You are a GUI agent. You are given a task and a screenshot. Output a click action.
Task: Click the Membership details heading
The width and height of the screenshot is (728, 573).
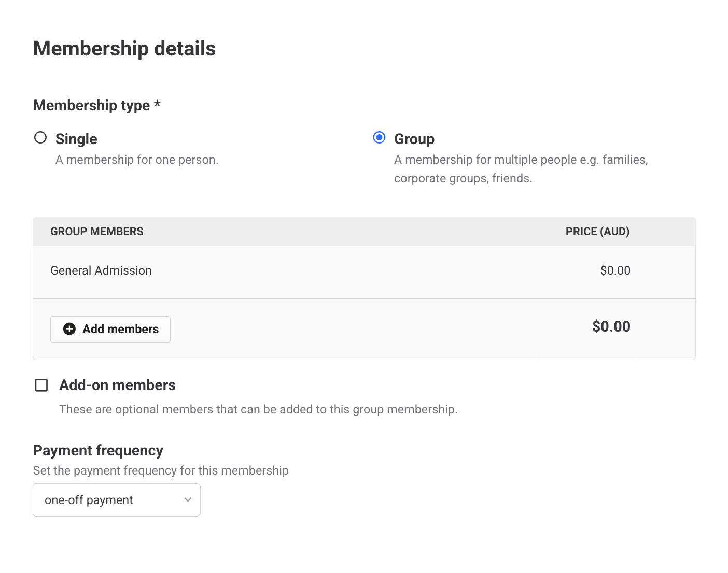click(124, 49)
